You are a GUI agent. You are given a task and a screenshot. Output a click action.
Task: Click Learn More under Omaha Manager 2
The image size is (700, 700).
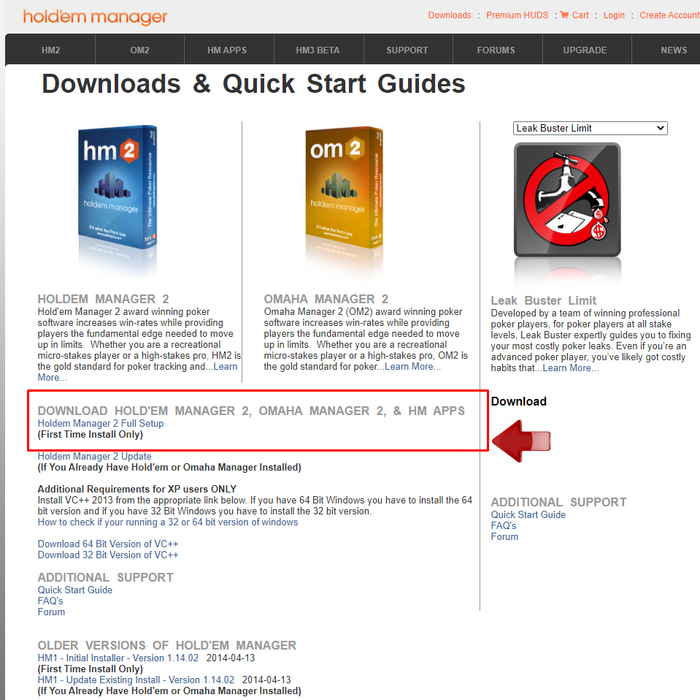(412, 367)
